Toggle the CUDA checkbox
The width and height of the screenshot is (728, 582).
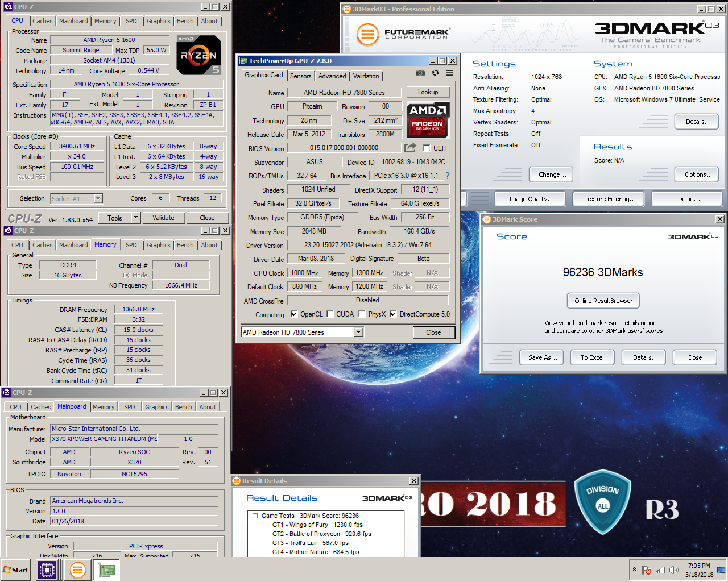(330, 314)
